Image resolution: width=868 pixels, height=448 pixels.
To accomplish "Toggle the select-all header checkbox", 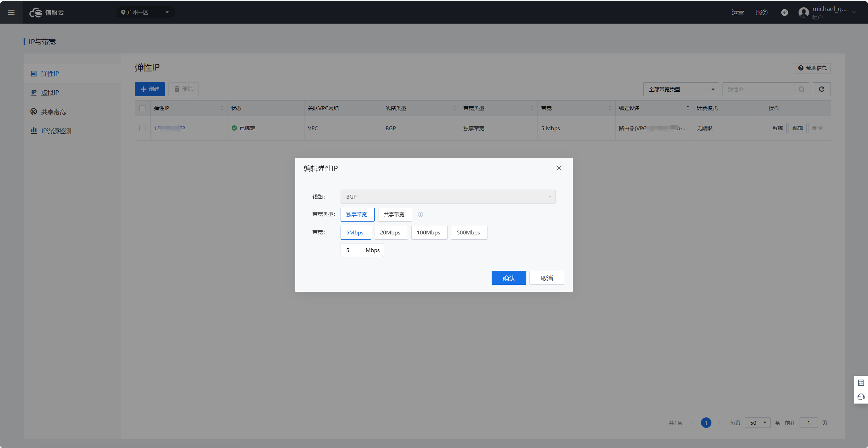I will [x=142, y=108].
